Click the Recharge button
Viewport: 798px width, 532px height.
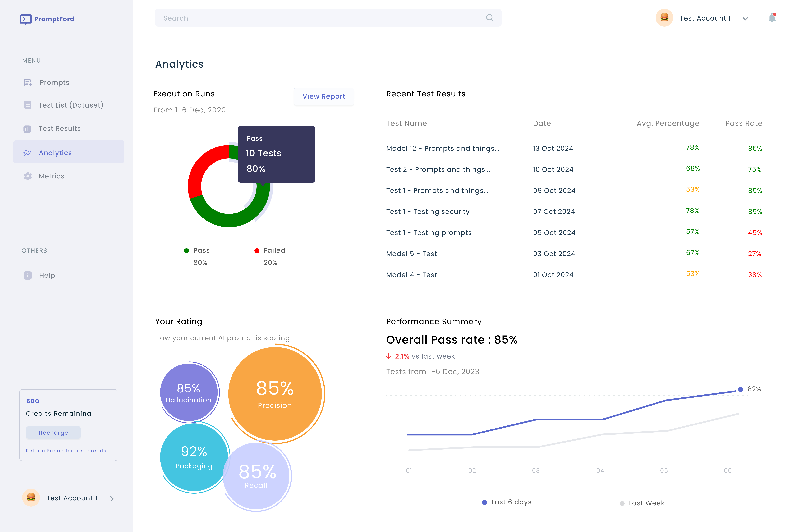(53, 433)
